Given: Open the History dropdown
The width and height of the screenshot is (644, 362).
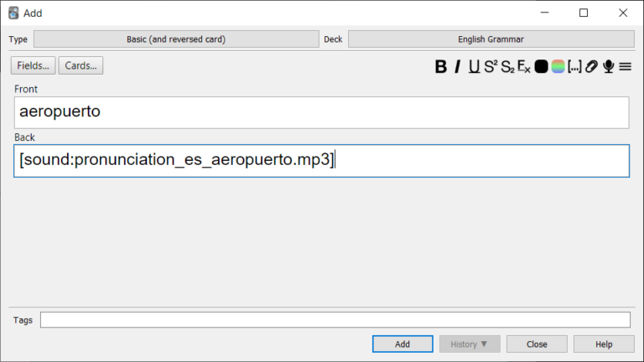Looking at the screenshot, I should pyautogui.click(x=470, y=344).
